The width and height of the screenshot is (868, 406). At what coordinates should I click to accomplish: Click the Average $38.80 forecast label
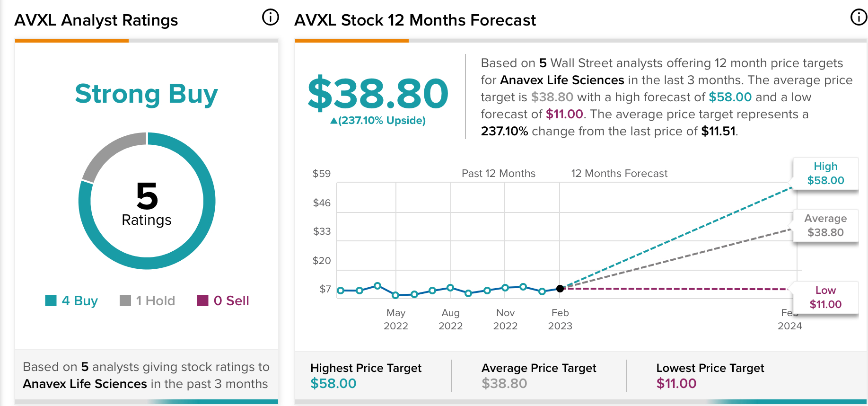825,226
